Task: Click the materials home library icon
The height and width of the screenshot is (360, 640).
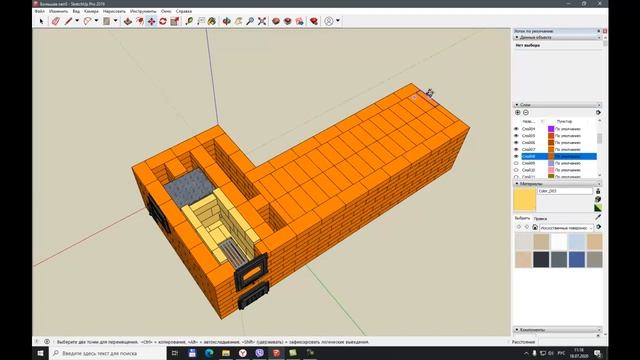Action: [535, 227]
